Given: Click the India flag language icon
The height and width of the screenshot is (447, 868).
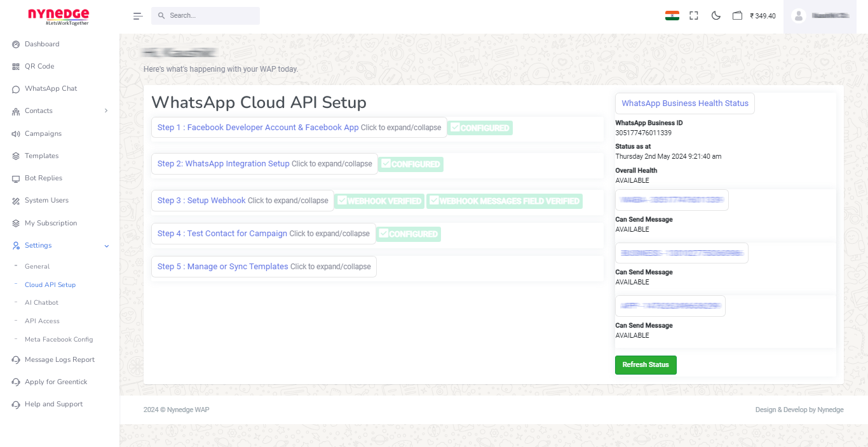Looking at the screenshot, I should coord(672,16).
